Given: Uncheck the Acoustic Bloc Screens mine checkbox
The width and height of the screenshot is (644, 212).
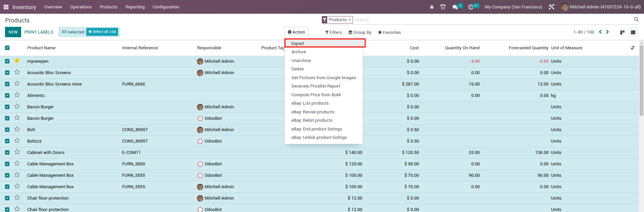Looking at the screenshot, I should (x=7, y=84).
